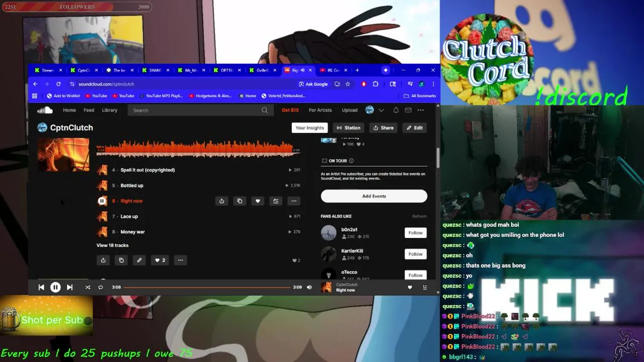Copy the playlist link icon
Image resolution: width=644 pixels, height=362 pixels.
121,260
